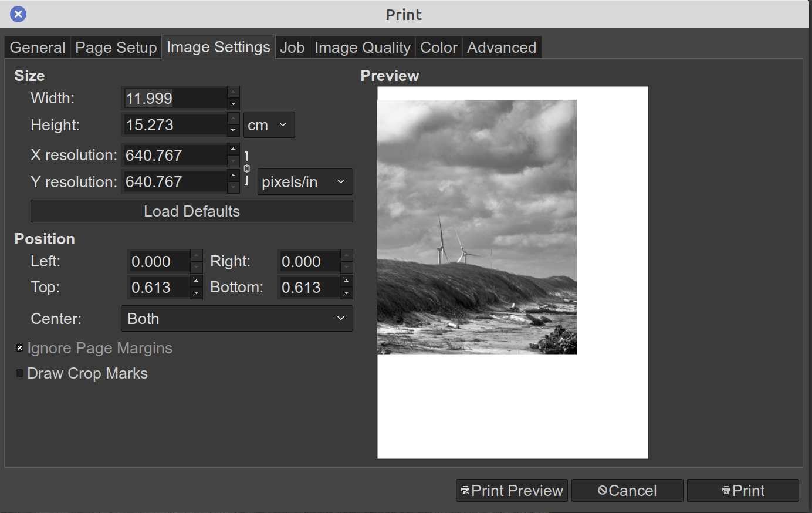
Task: Click the resolution chain link icon
Action: click(x=246, y=168)
